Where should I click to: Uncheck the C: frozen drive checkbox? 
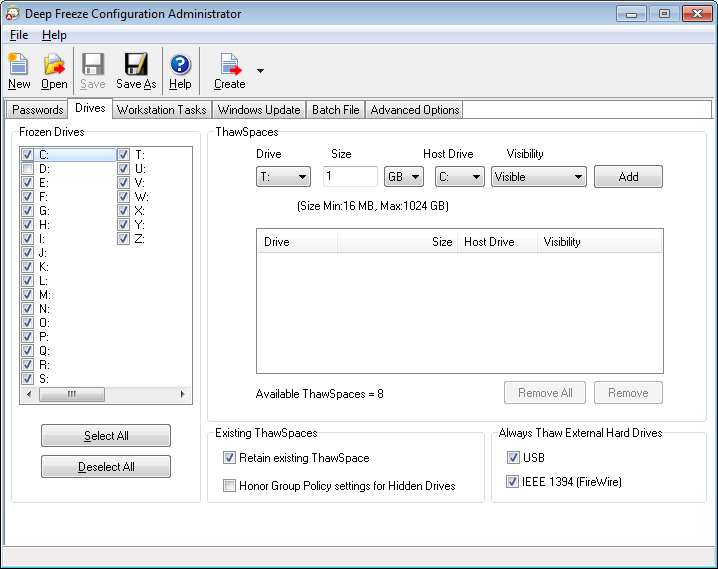[x=27, y=155]
